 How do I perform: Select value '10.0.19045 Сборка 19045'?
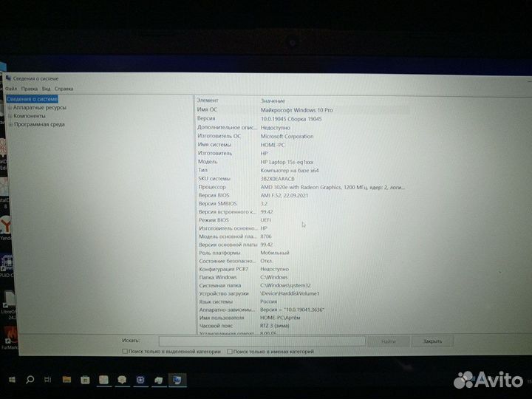291,119
